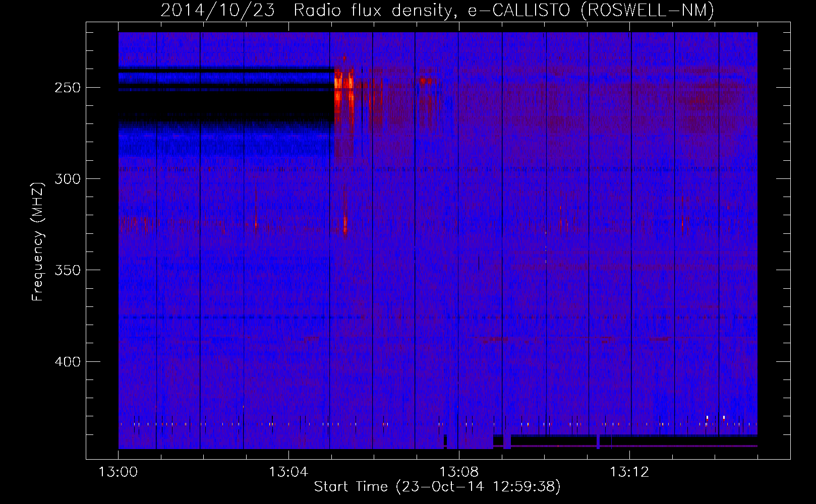Click the 13:00 time tick label
The height and width of the screenshot is (504, 816).
click(118, 472)
